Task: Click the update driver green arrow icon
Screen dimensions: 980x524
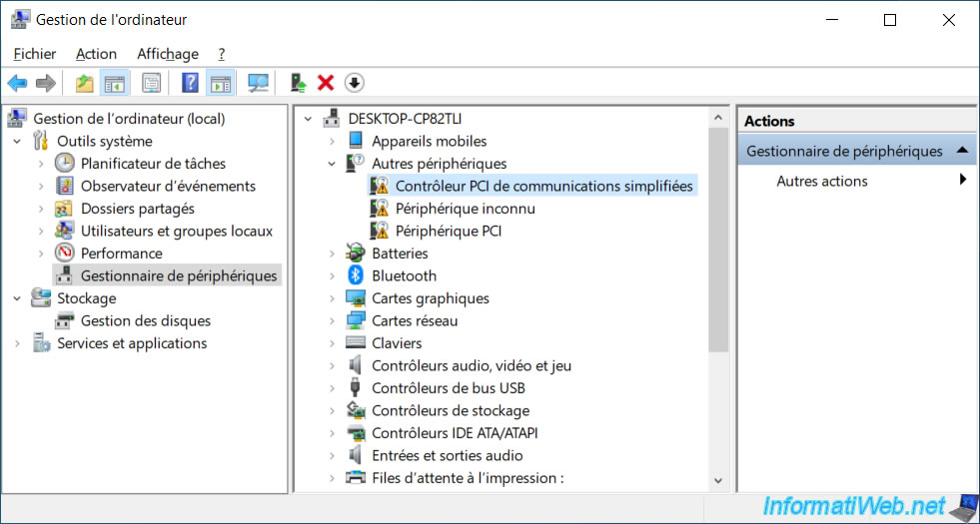Action: click(x=297, y=83)
